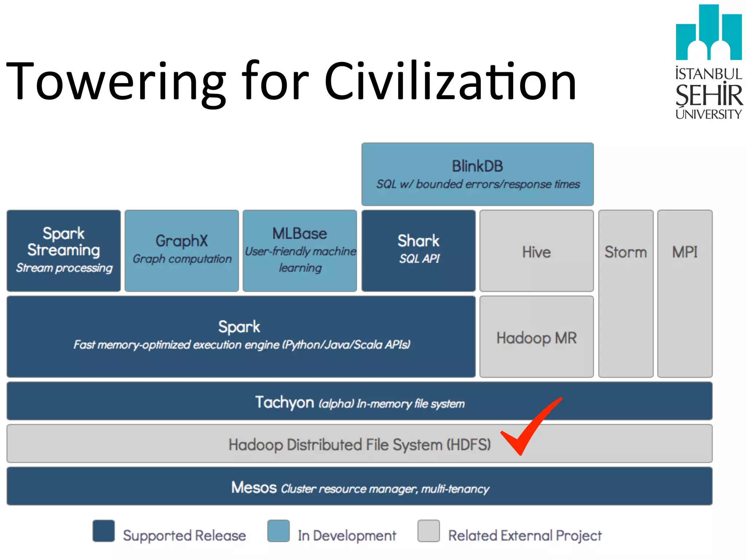Select the Spark Streaming block

click(63, 250)
